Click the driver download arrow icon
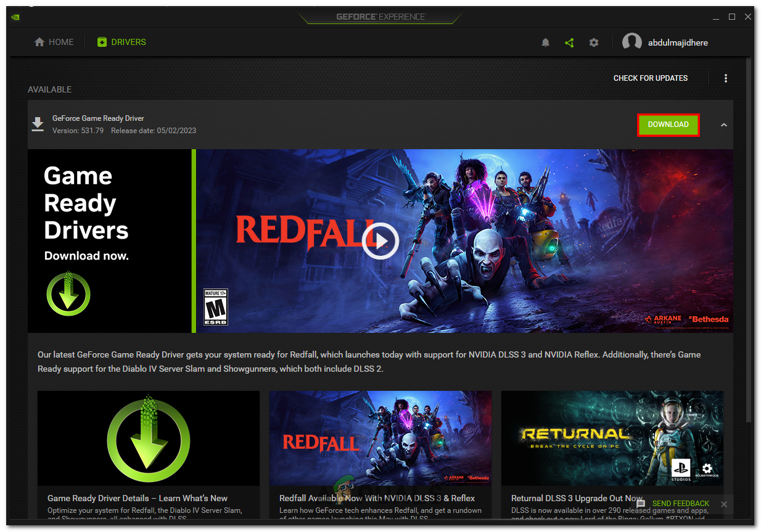Screen dimensions: 761x532 (38, 124)
